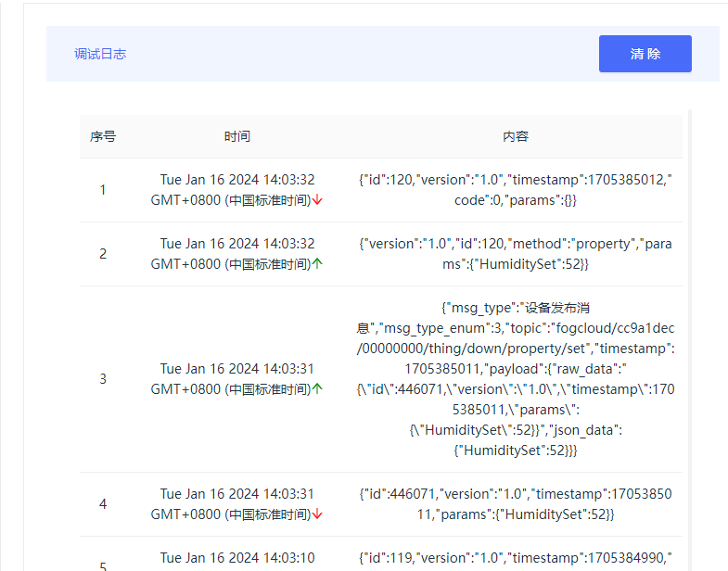The image size is (728, 571).
Task: Select row 3 sequence number cell
Action: coord(103,379)
